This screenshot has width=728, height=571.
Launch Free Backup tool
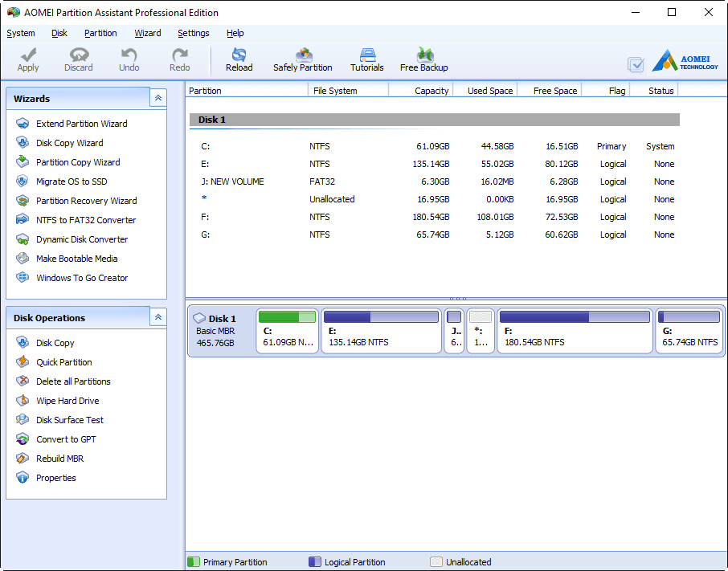click(x=424, y=60)
